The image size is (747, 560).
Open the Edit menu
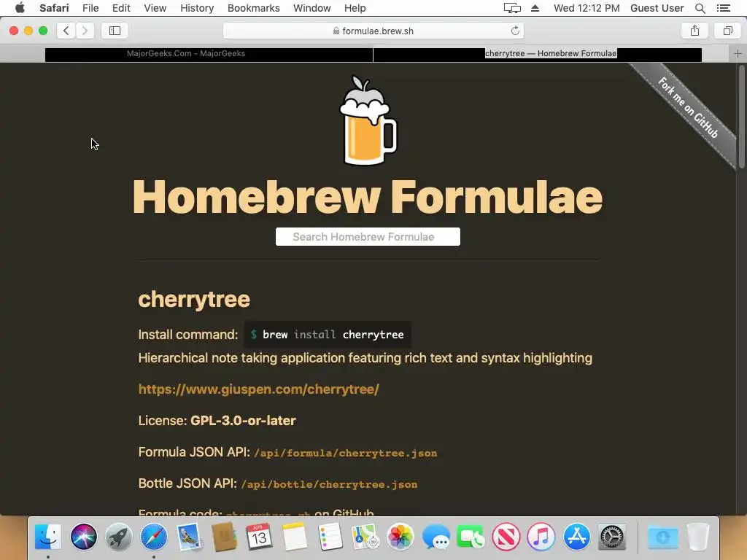pyautogui.click(x=121, y=8)
